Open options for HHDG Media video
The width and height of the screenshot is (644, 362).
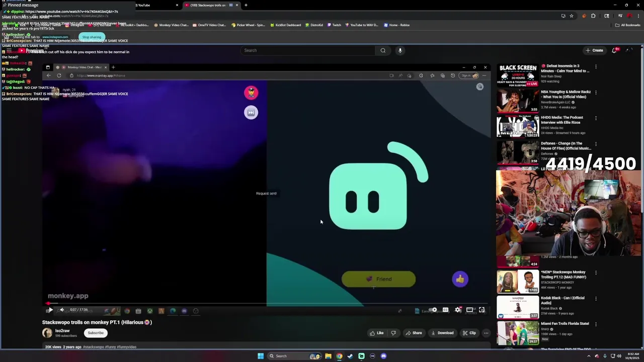click(x=596, y=118)
